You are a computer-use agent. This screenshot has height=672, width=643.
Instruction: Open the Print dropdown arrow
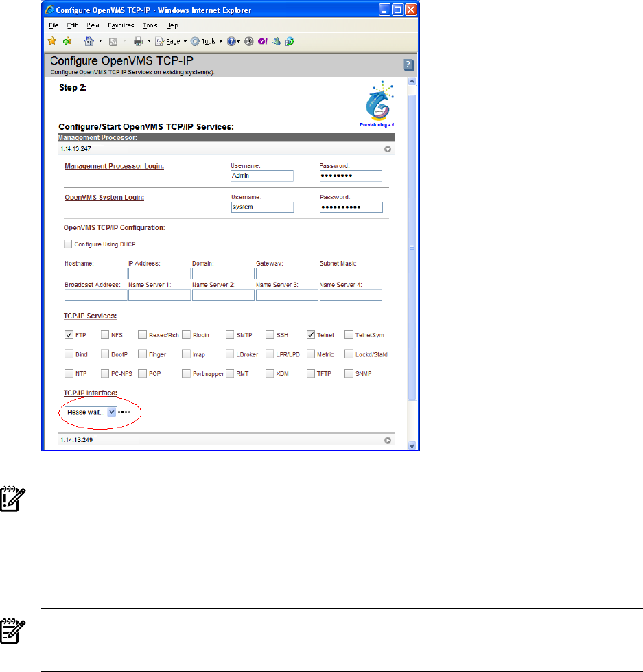[x=149, y=41]
